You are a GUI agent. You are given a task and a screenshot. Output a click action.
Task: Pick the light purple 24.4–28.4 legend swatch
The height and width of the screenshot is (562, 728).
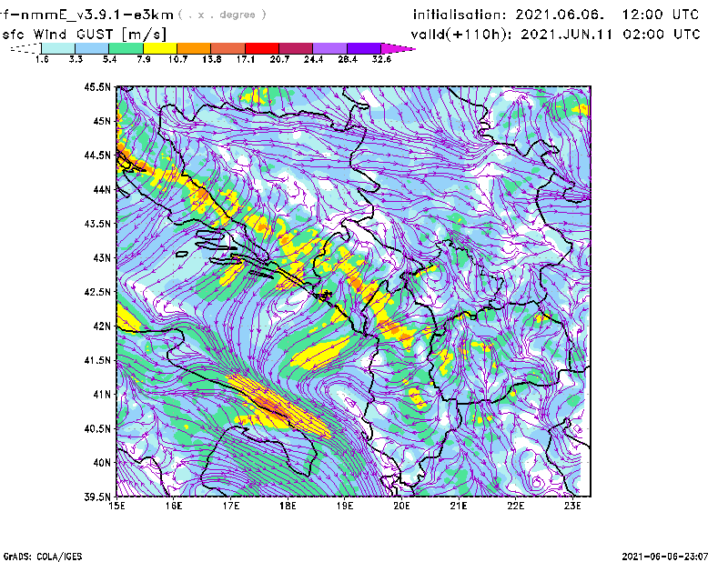[x=330, y=48]
